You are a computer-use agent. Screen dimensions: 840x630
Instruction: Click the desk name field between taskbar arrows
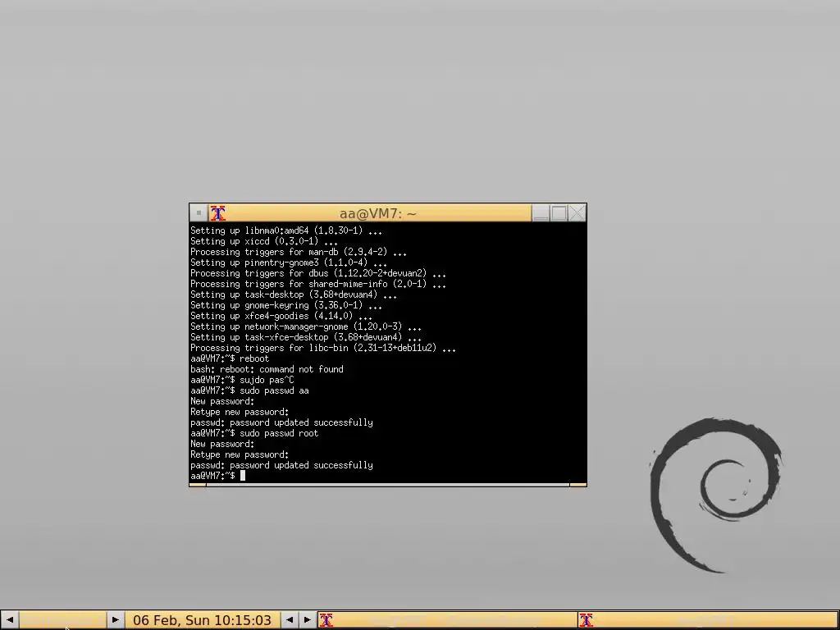tap(62, 620)
